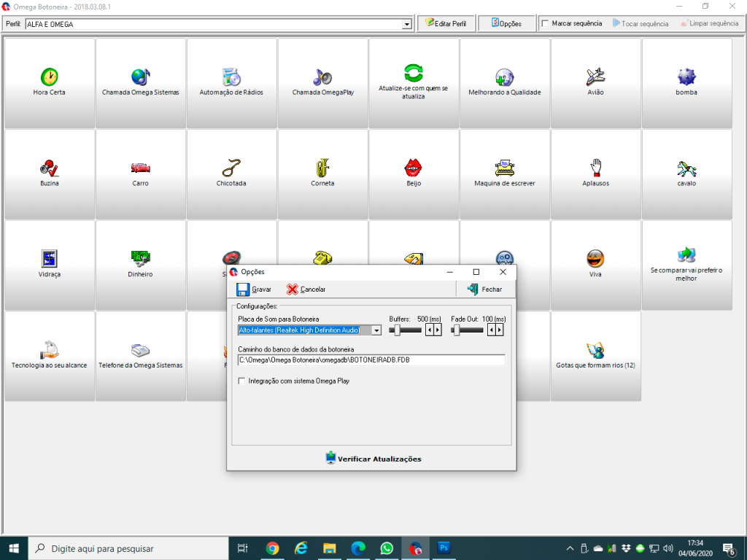Play the Dinheiro money sound
The height and width of the screenshot is (560, 747).
click(141, 265)
